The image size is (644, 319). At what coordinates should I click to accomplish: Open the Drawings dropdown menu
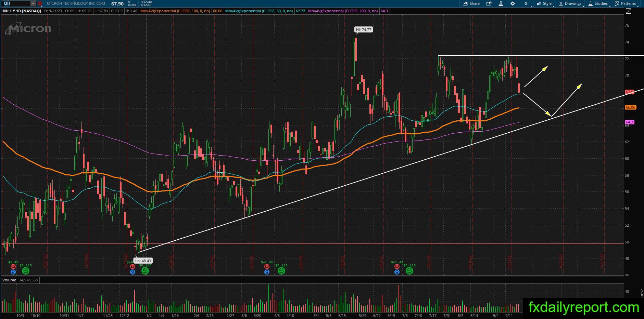pyautogui.click(x=570, y=3)
